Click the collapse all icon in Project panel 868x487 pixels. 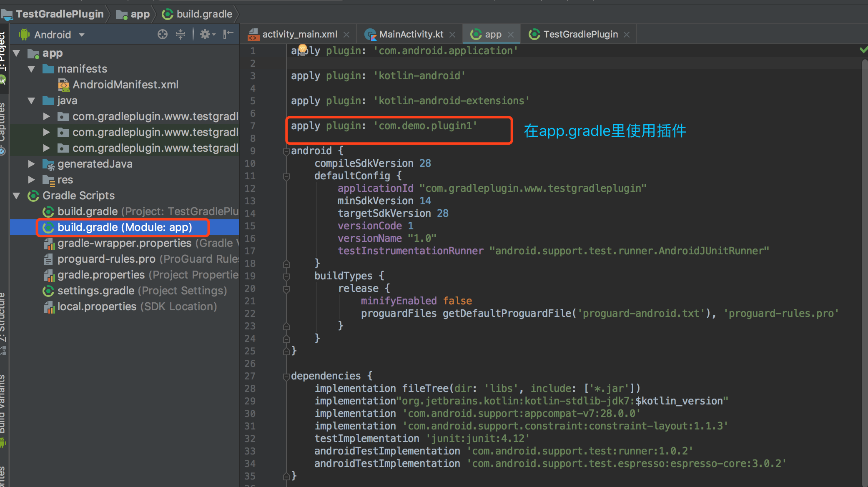click(x=181, y=35)
